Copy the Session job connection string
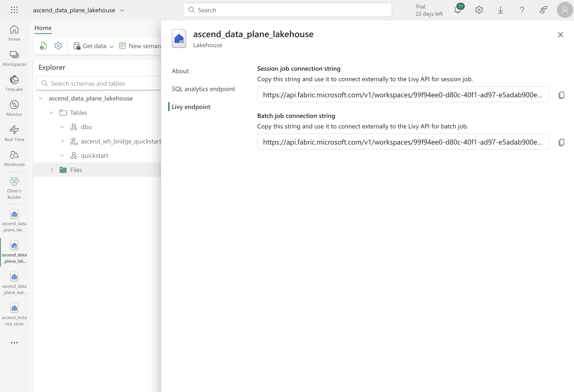 [561, 95]
